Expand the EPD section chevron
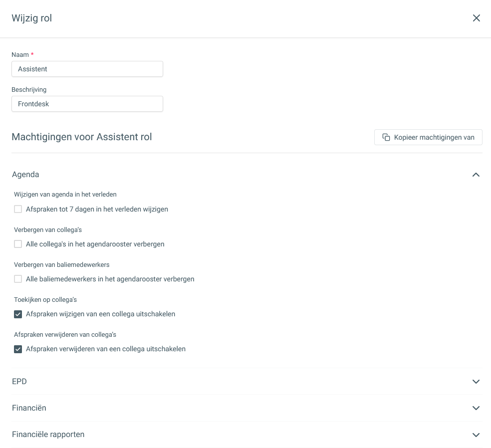This screenshot has width=491, height=448. [476, 382]
